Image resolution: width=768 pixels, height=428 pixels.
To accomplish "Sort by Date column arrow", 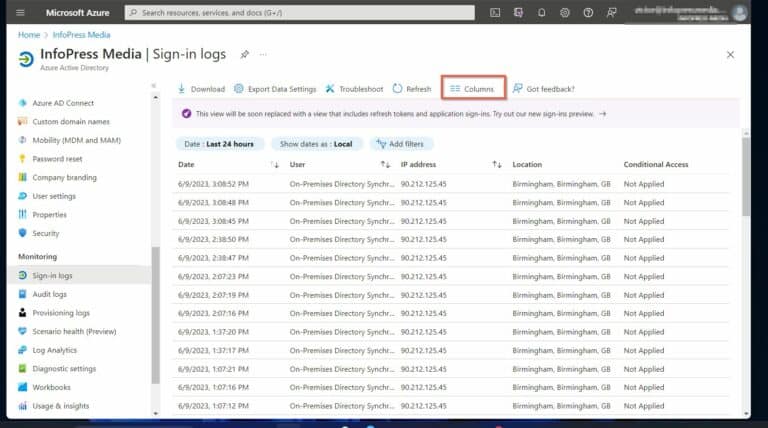I will [x=275, y=165].
